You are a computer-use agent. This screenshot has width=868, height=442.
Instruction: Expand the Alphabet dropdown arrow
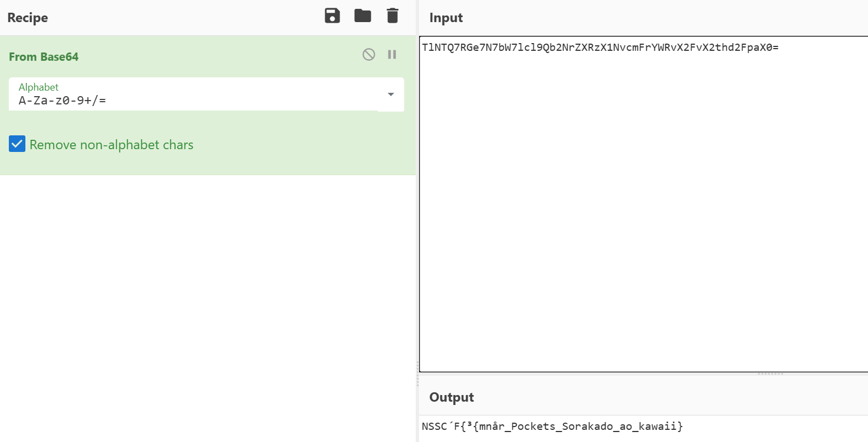click(391, 94)
